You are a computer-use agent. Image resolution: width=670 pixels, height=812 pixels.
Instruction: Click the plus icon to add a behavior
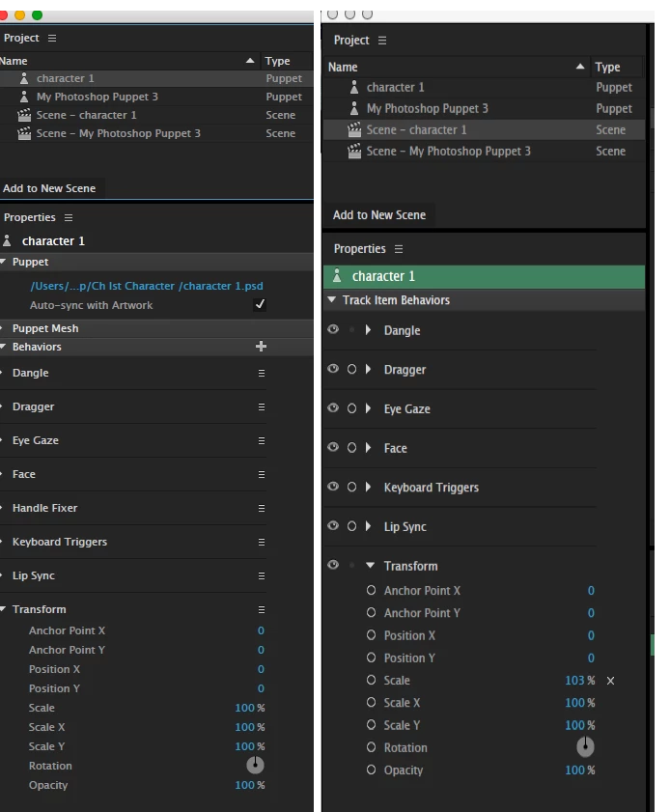(x=261, y=347)
